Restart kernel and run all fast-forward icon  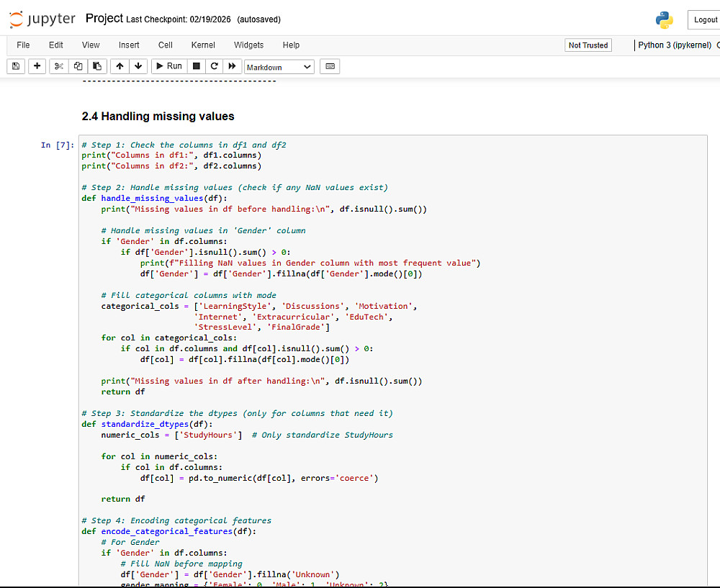click(232, 66)
